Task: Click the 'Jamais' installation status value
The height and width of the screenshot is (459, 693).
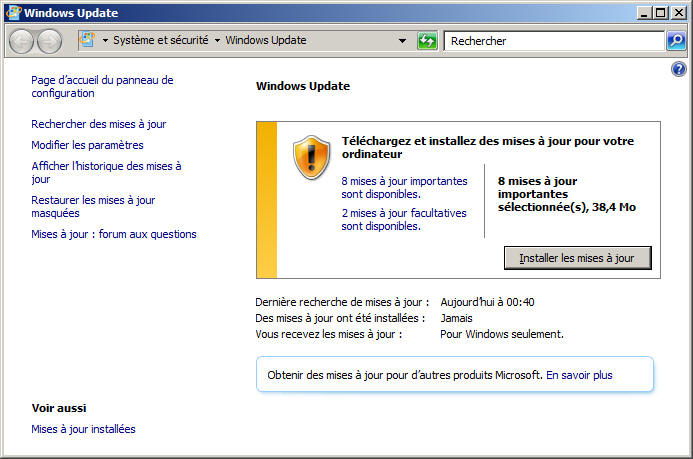Action: (456, 318)
